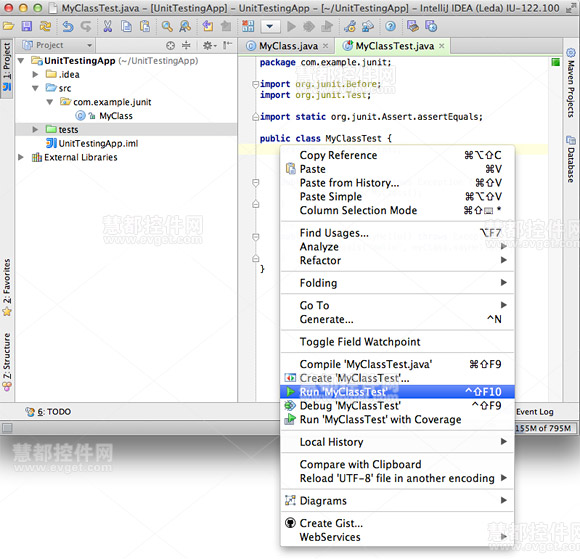Open the Refactor submenu
This screenshot has height=559, width=580.
click(x=397, y=260)
